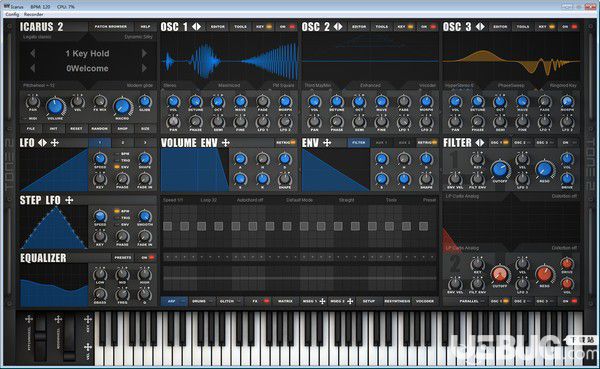Click the Equalizer curve display
Screen dimensions: 600x369
tap(54, 285)
